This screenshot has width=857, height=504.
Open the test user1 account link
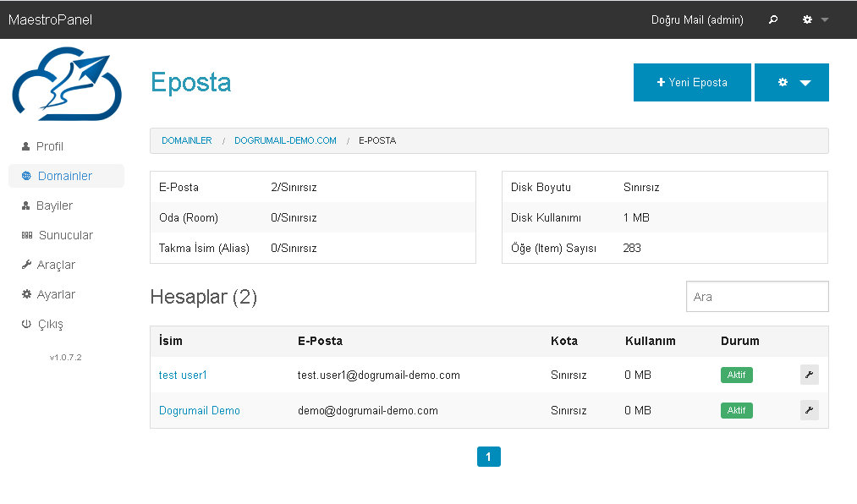(183, 375)
